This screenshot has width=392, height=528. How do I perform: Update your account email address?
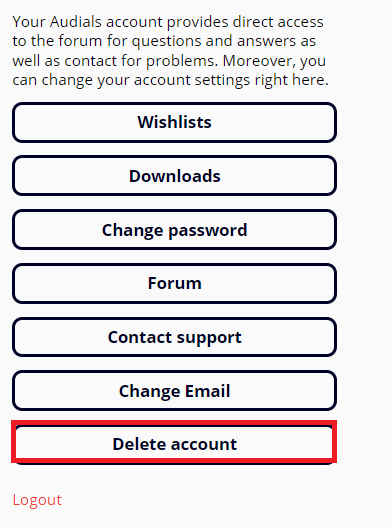click(x=174, y=391)
